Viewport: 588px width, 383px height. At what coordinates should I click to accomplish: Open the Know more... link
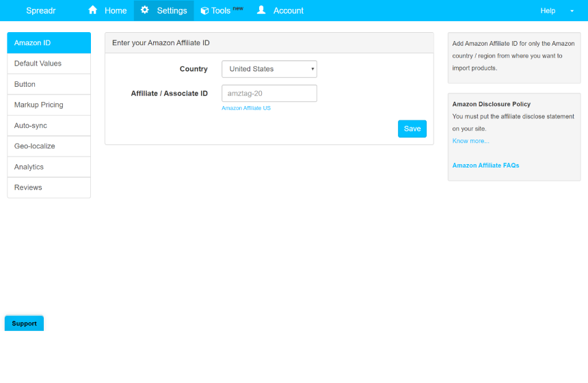coord(470,141)
